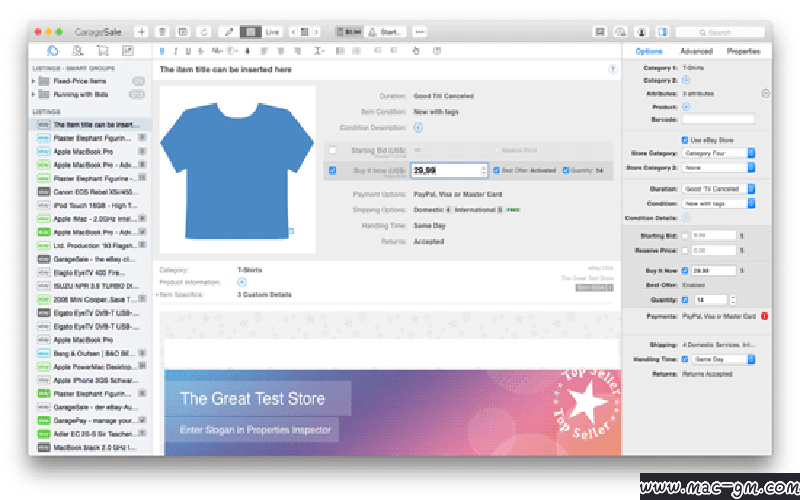Click the Quantity stepper in the inspector

(x=733, y=300)
